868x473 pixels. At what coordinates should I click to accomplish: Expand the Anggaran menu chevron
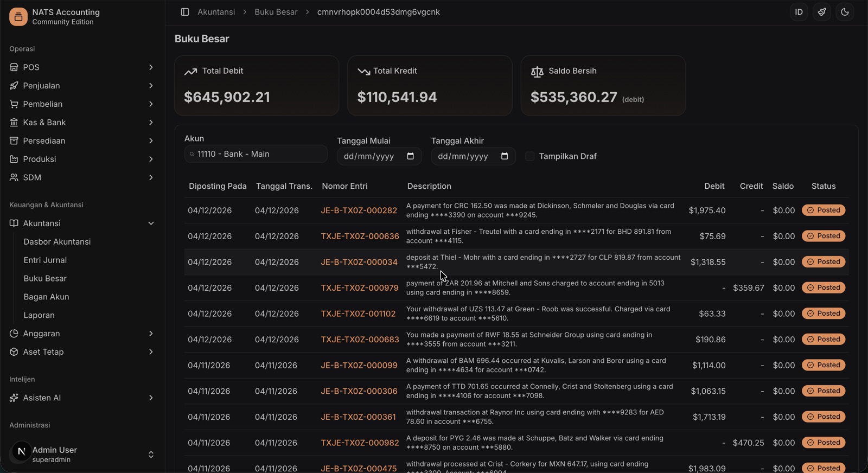[151, 334]
